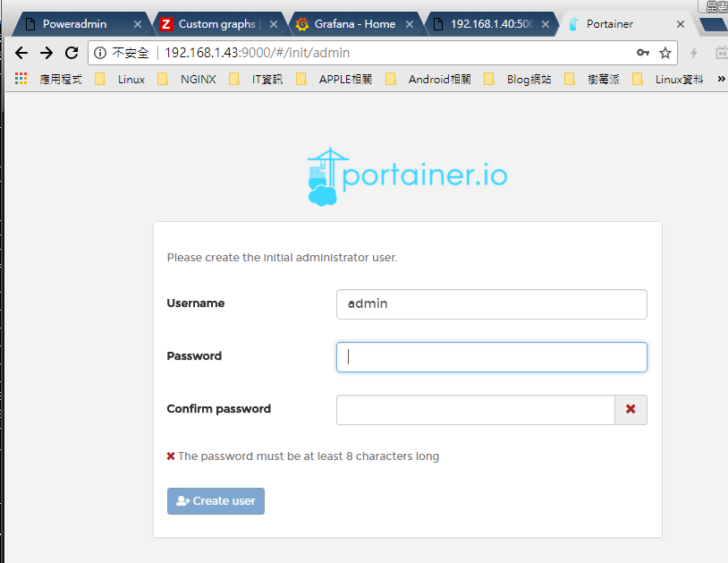Click the Username input field
The image size is (728, 563).
[x=492, y=304]
